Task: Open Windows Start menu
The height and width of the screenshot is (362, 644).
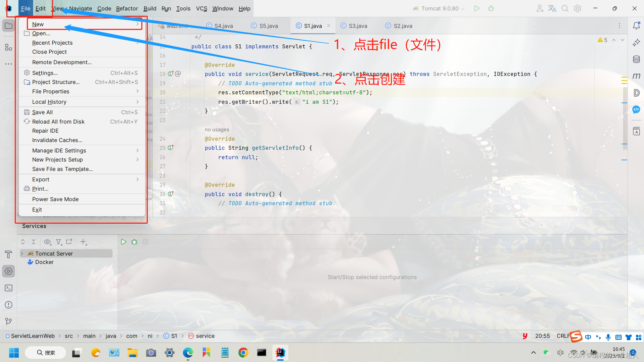Action: tap(14, 353)
